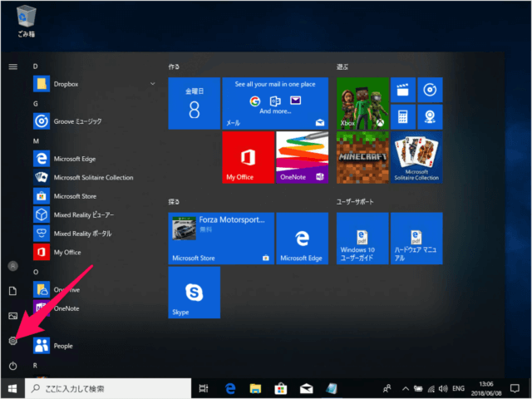
Task: Open the Calculator small tile
Action: coord(403,116)
